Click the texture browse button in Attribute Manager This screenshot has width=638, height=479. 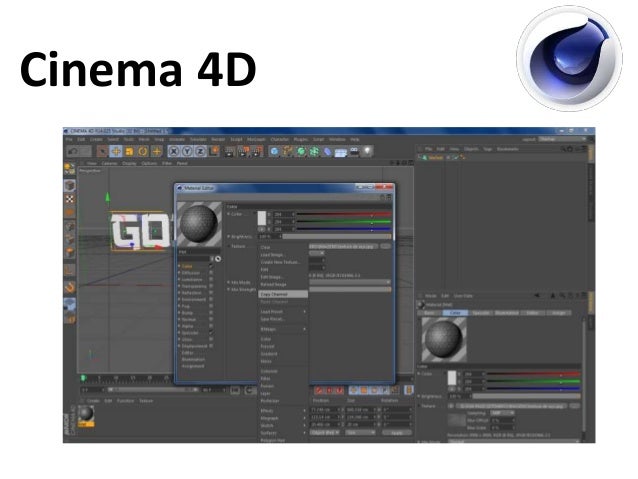[x=575, y=406]
